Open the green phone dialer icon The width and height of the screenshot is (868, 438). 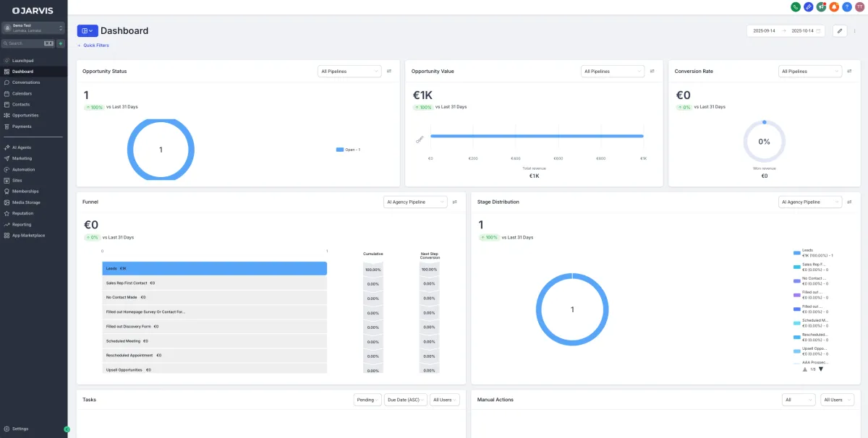pyautogui.click(x=796, y=7)
